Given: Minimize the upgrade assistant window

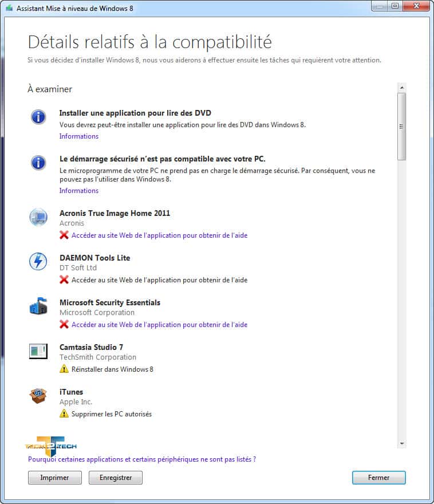Looking at the screenshot, I should point(380,6).
